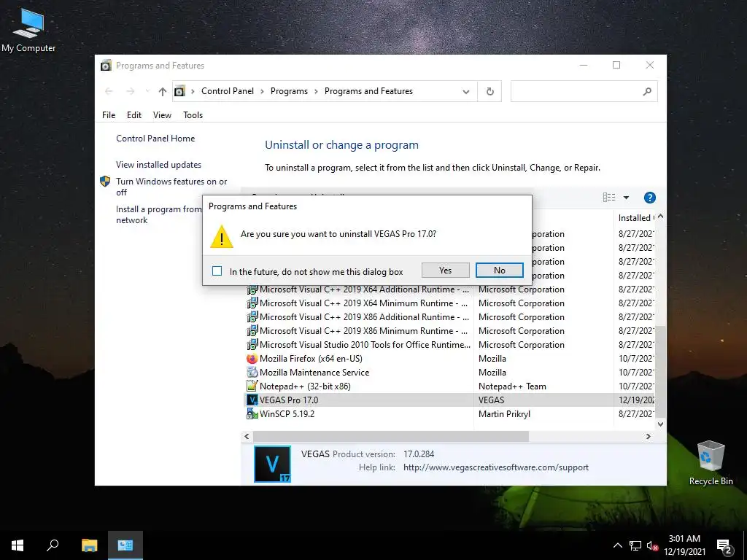Click the horizontal scrollbar thumb
The width and height of the screenshot is (747, 560).
pos(391,436)
